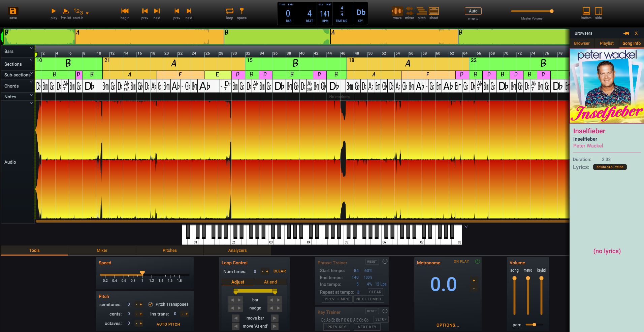Open the sheet view icon

[433, 11]
